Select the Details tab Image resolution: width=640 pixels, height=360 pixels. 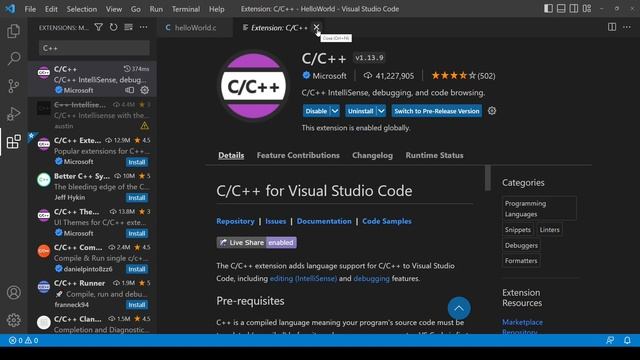[231, 156]
